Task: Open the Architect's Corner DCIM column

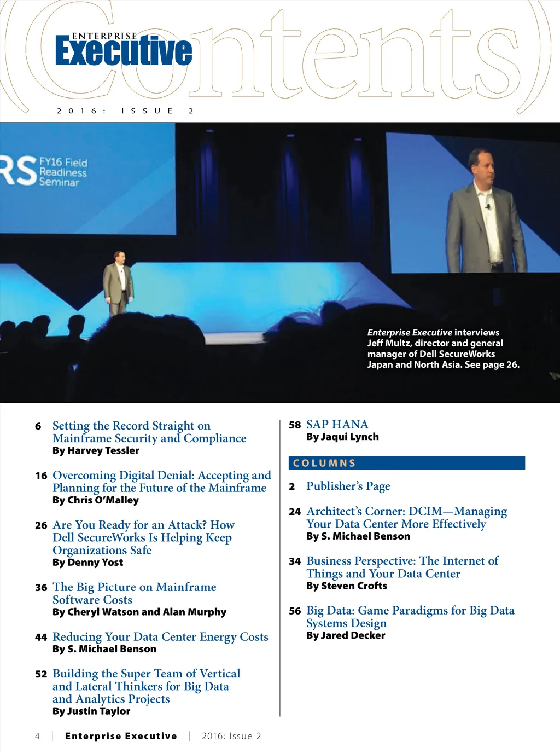Action: click(x=406, y=518)
